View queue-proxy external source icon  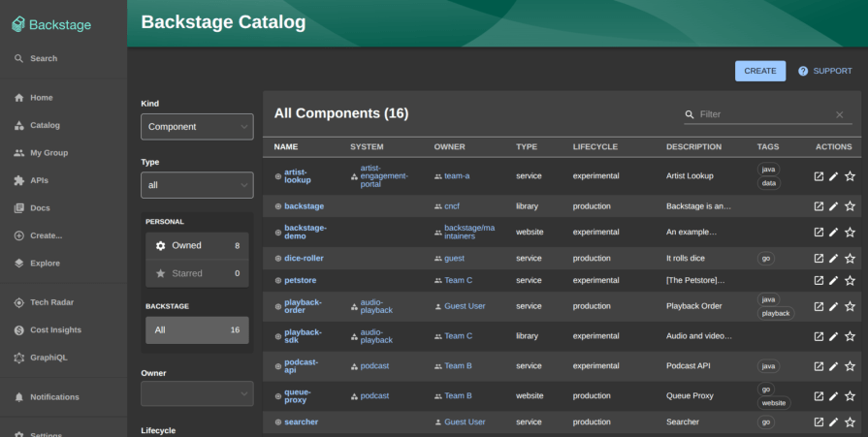pyautogui.click(x=819, y=396)
